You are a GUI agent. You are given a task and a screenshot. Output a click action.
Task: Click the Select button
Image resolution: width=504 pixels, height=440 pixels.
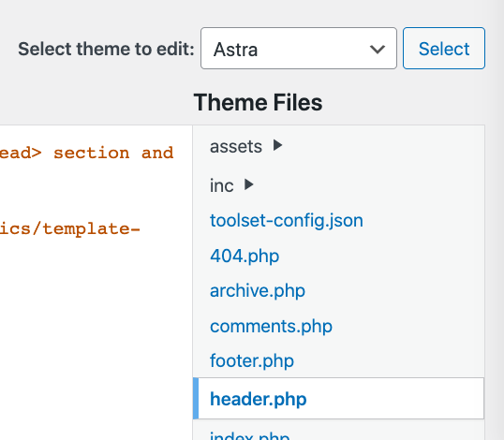pyautogui.click(x=444, y=48)
